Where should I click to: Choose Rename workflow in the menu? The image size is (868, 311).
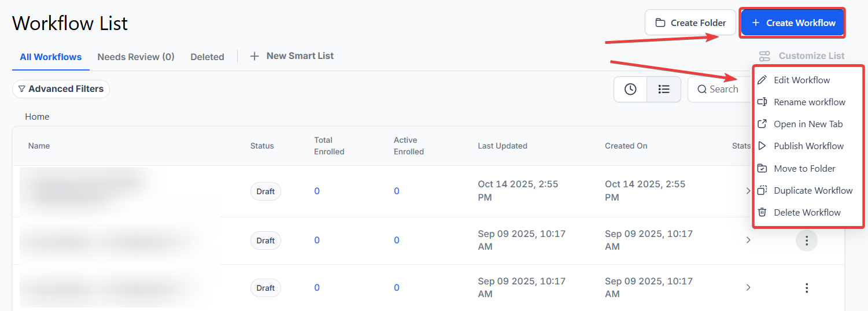coord(809,102)
